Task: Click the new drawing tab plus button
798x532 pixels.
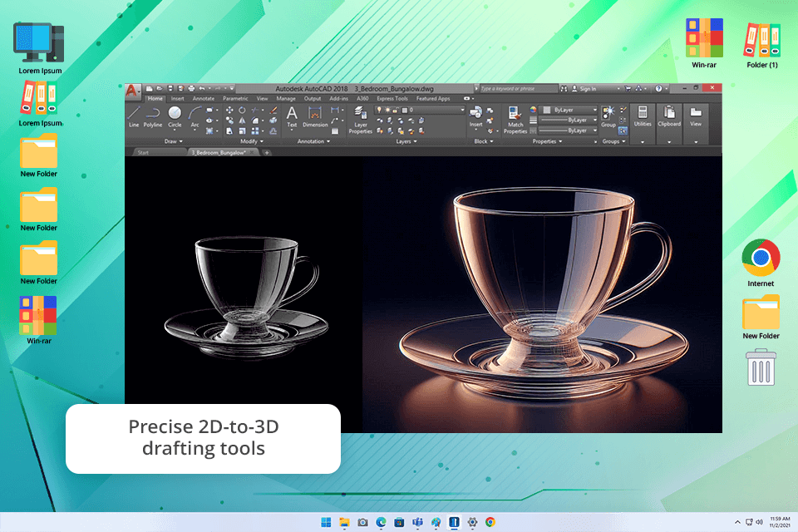Action: click(x=267, y=152)
